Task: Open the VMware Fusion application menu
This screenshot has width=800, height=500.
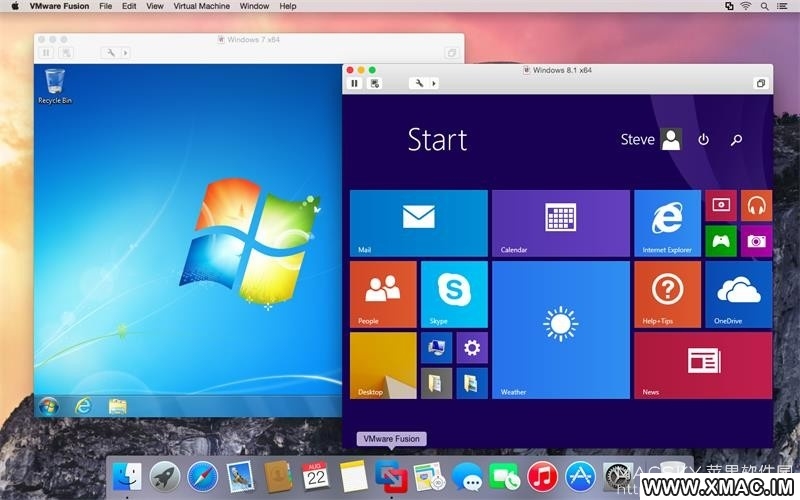Action: [59, 6]
